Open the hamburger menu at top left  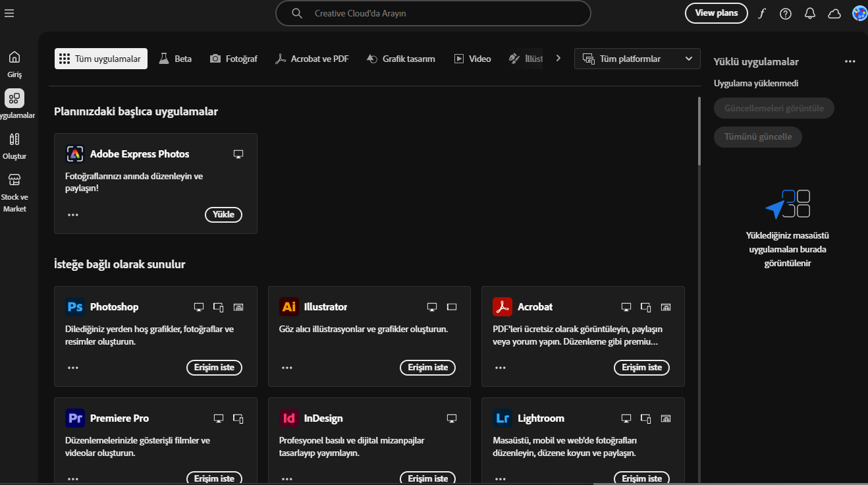point(9,13)
